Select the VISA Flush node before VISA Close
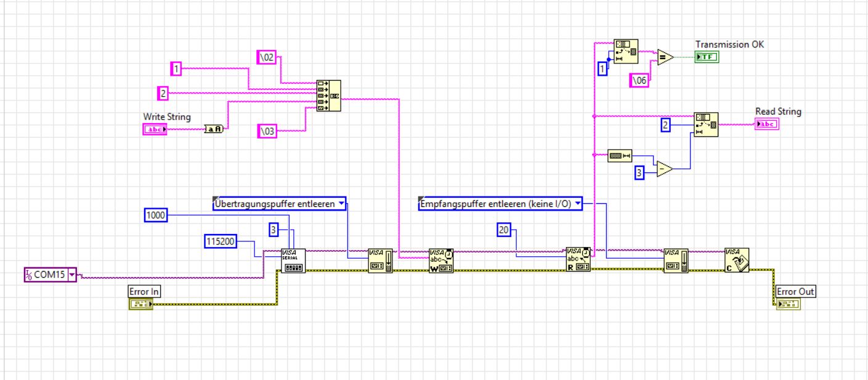 pyautogui.click(x=676, y=261)
